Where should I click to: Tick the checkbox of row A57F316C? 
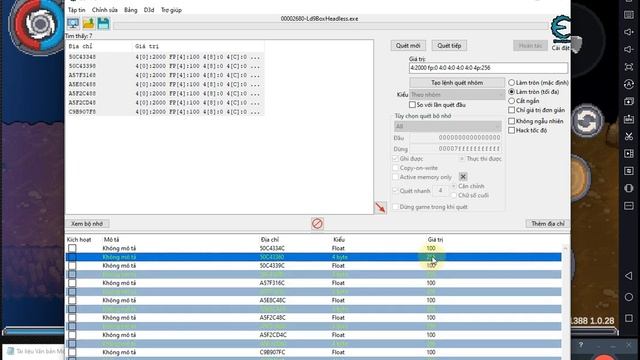(x=72, y=283)
